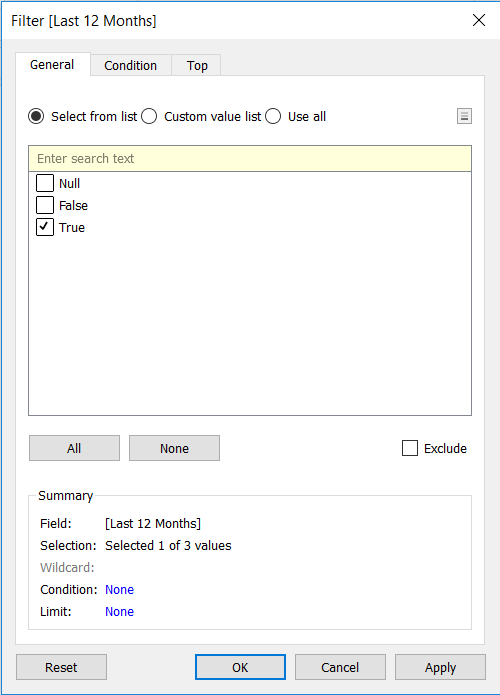Confirm the filter with OK
The image size is (500, 695).
click(x=240, y=667)
